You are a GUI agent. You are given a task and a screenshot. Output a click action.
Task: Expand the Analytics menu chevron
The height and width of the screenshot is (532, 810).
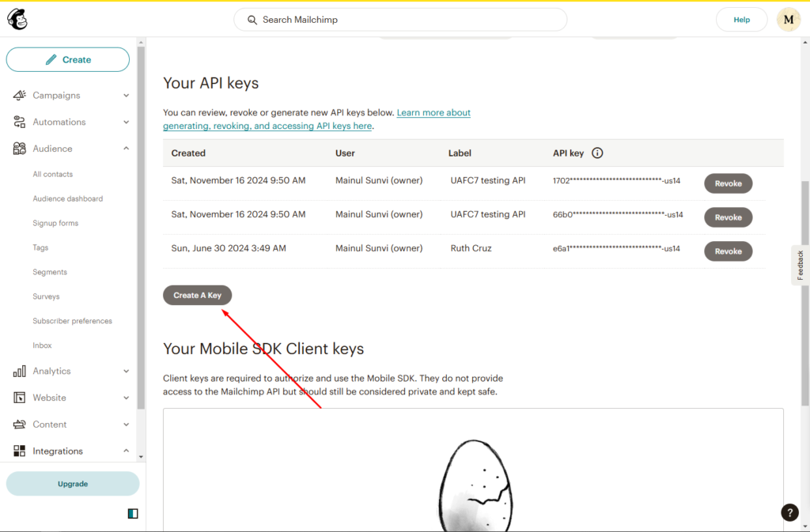click(126, 371)
